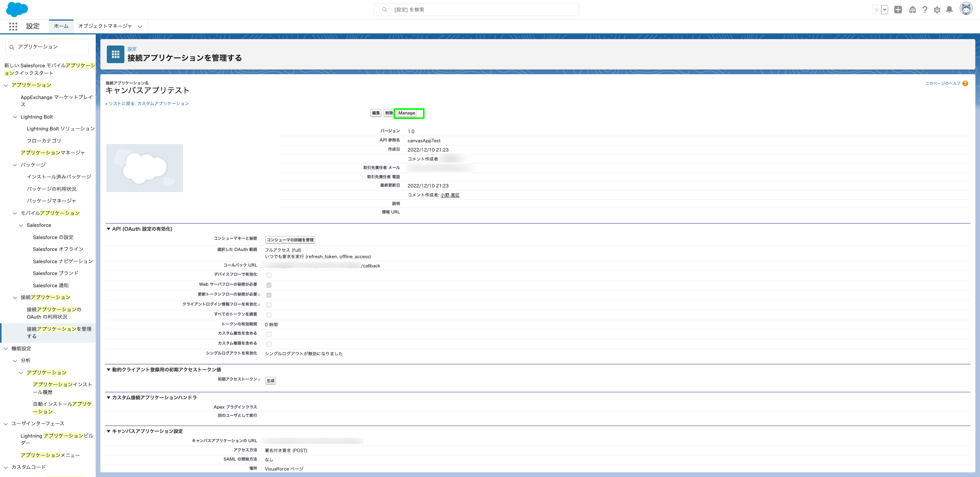The image size is (980, 477).
Task: Switch to the ホーム tab
Action: [61, 26]
